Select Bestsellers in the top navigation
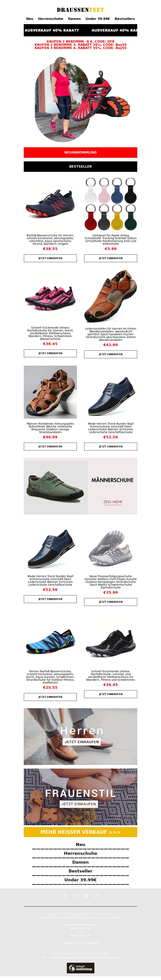Viewport: 161px width, 980px height. click(x=125, y=19)
